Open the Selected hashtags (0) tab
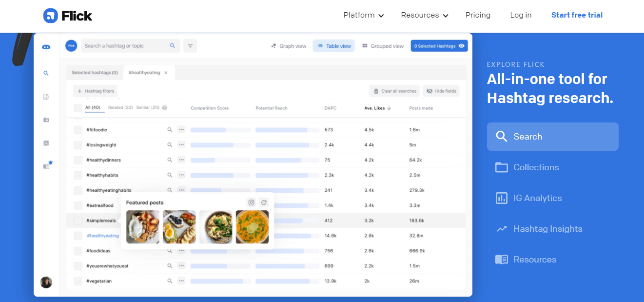The width and height of the screenshot is (644, 302). pos(95,73)
